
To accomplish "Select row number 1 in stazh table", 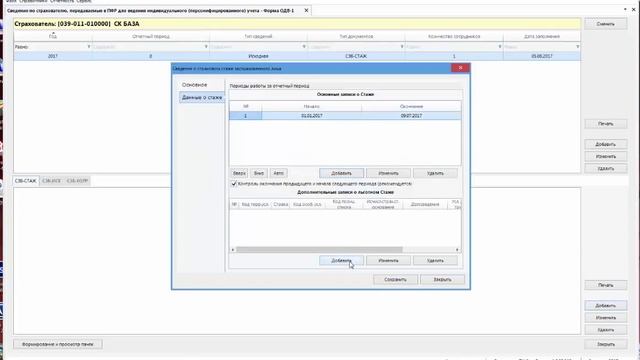I will (246, 116).
